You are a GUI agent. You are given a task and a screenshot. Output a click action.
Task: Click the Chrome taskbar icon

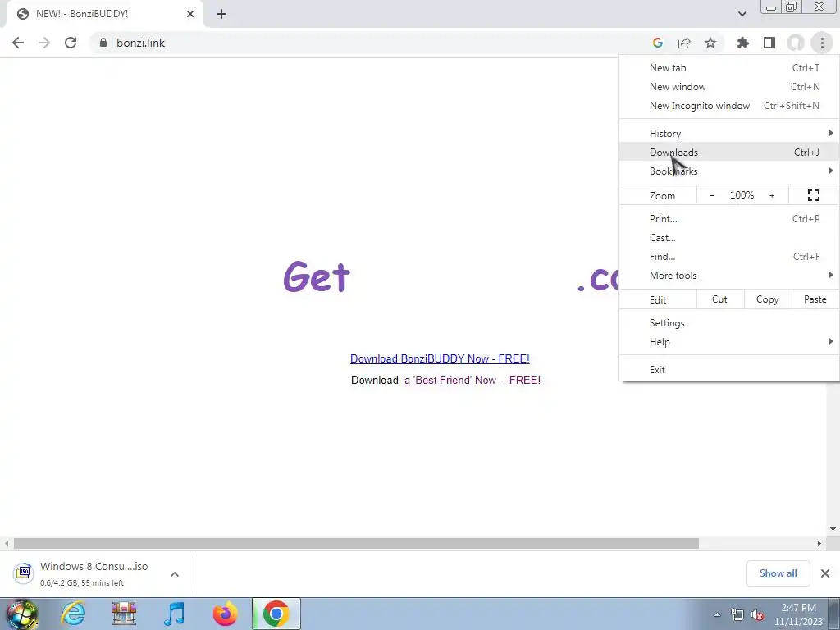[x=276, y=614]
